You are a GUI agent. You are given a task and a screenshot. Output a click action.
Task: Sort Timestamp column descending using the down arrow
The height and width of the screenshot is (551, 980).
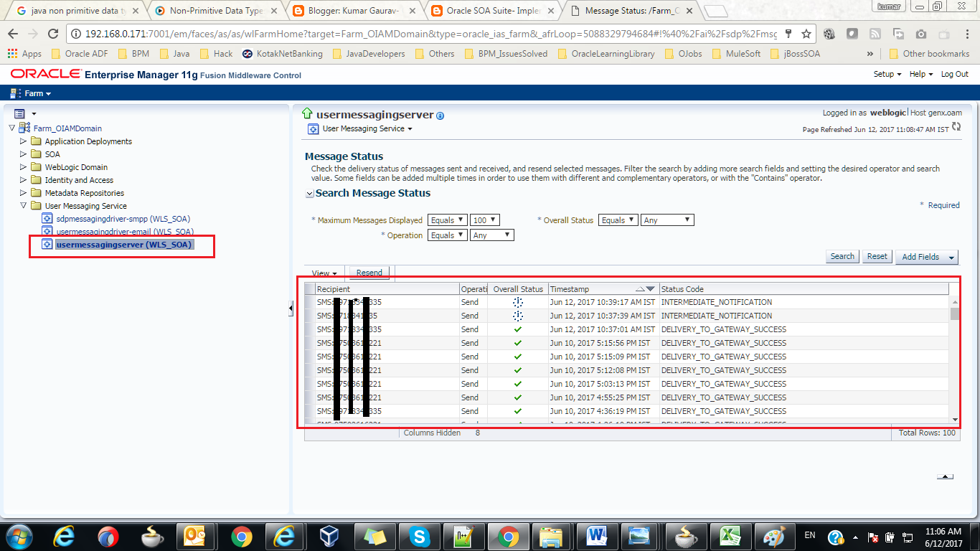[x=650, y=288]
